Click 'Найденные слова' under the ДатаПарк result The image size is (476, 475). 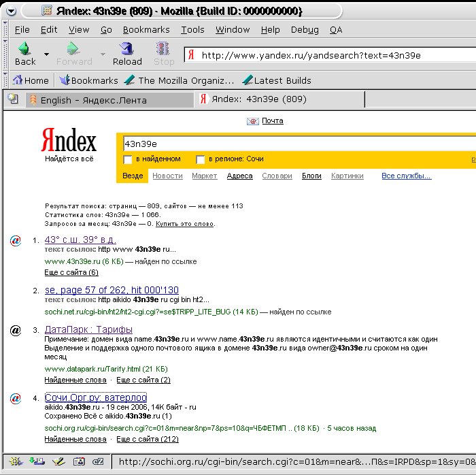(75, 380)
